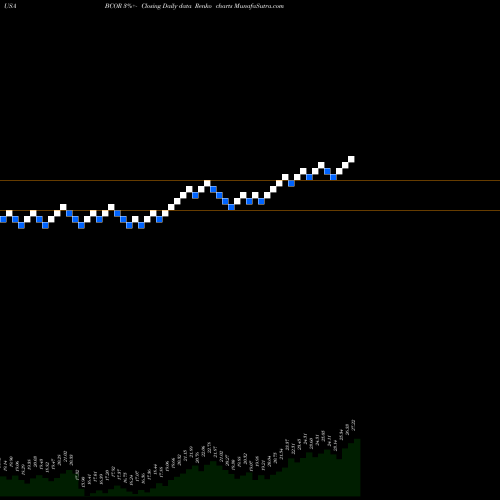Viewport: 500px width, 500px height.
Task: Click the BCOR ticker in the chart title
Action: coord(112,6)
